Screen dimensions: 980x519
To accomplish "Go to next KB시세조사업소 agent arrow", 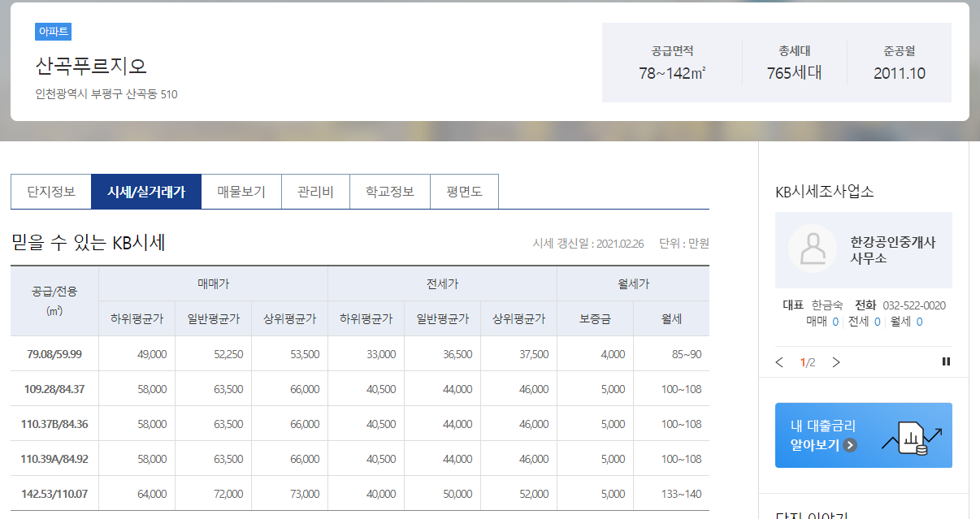I will pyautogui.click(x=836, y=362).
